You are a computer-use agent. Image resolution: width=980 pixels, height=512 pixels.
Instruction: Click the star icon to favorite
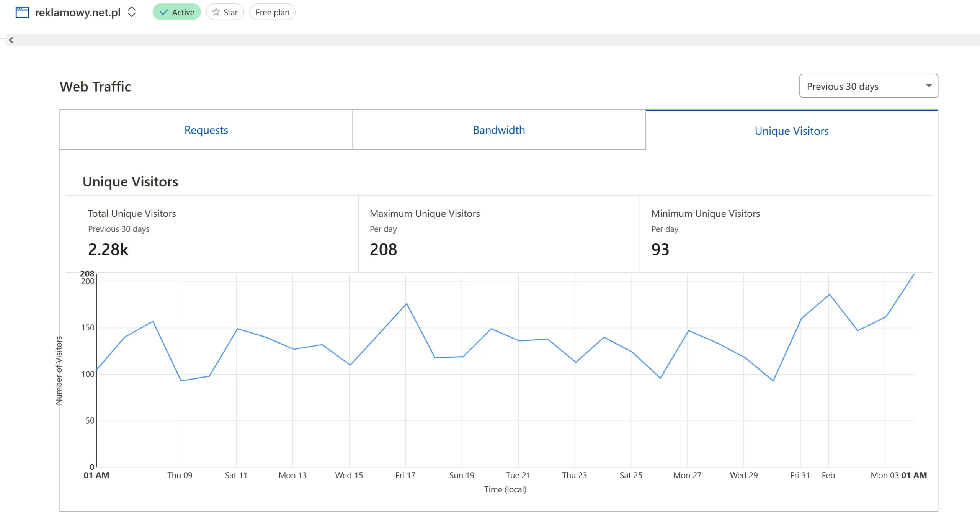(216, 12)
